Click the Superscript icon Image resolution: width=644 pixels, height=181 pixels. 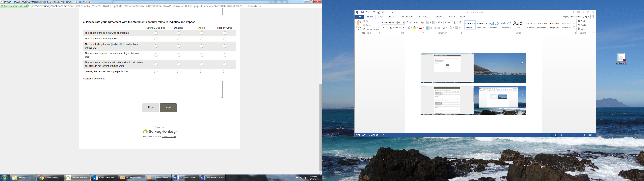pyautogui.click(x=404, y=28)
